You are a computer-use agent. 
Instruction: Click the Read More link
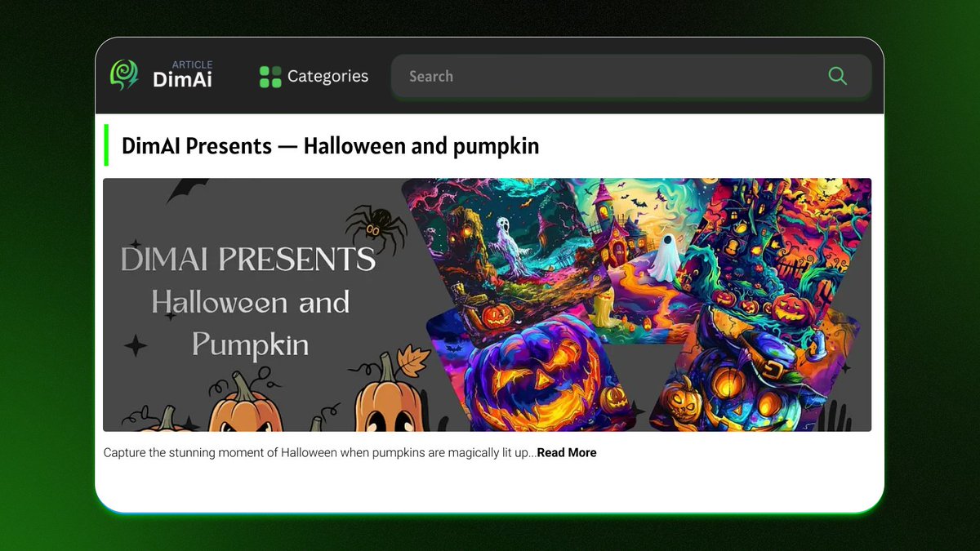coord(567,452)
